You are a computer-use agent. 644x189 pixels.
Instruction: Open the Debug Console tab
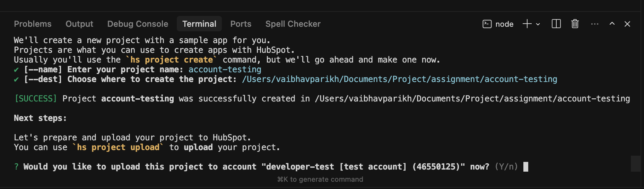(x=138, y=24)
